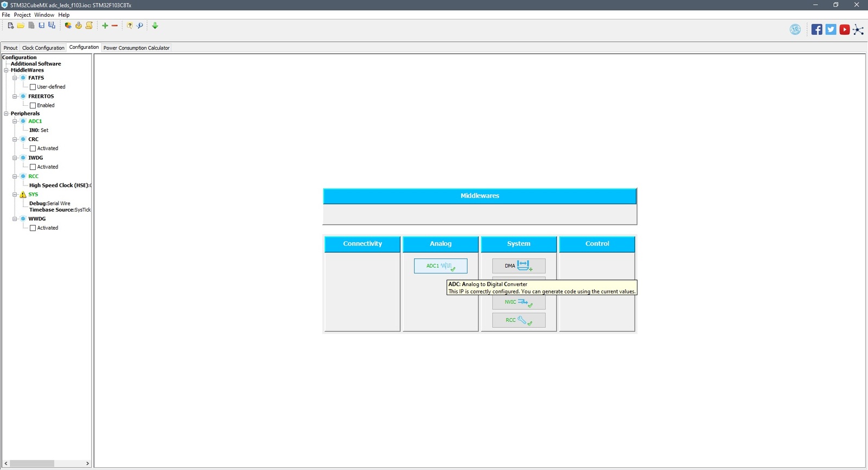Click the blue info magnifier toolbar icon

click(140, 26)
